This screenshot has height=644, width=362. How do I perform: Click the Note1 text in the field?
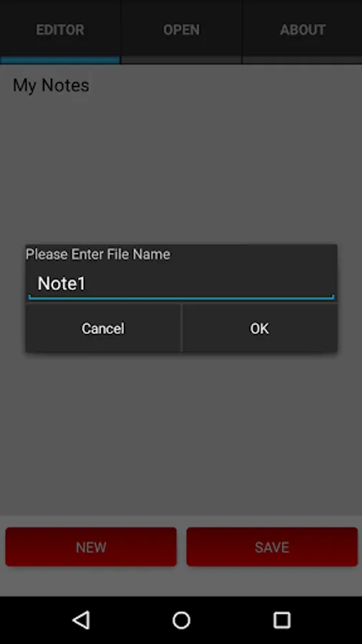(x=62, y=283)
